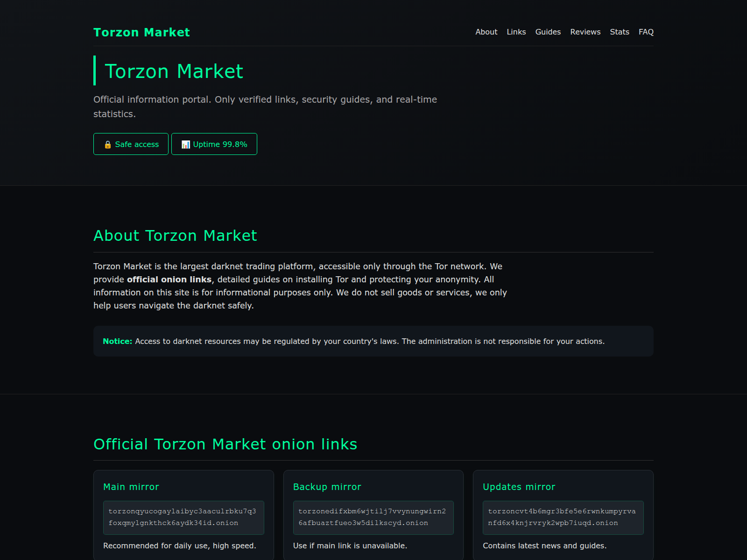Click the 'Official Torzon Market onion links' heading

[x=225, y=444]
